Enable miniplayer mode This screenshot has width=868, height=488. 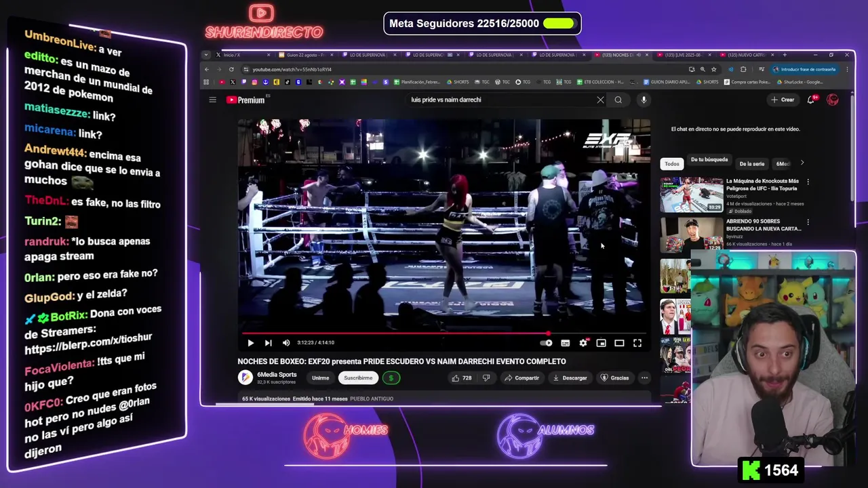(x=601, y=343)
